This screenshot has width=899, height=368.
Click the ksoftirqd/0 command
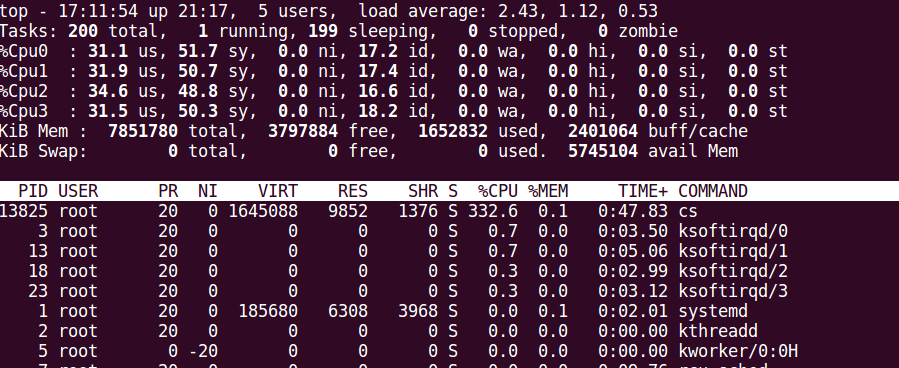733,231
